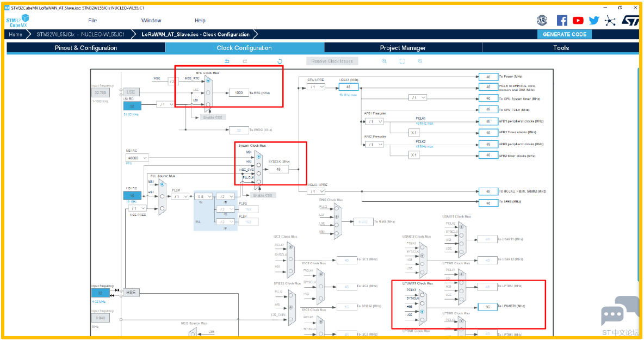Screen dimensions: 644x341
Task: Select SYSCLK in LPUART1 Clock Mux
Action: click(x=422, y=303)
